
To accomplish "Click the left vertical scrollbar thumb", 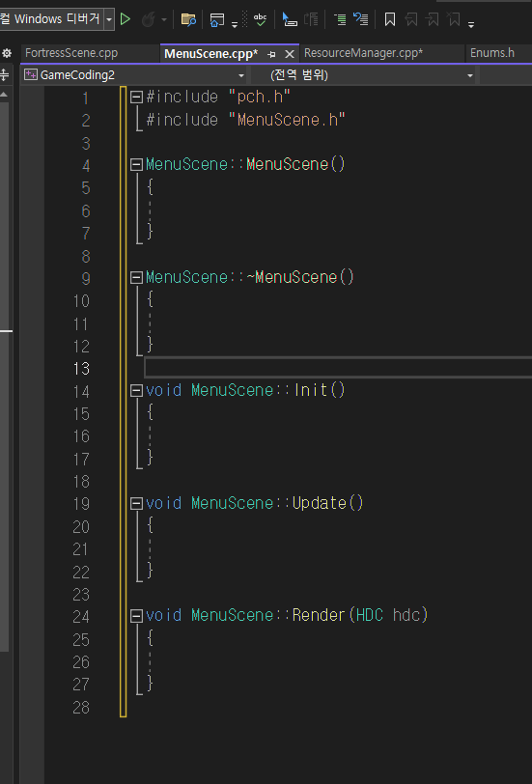I will pos(4,378).
